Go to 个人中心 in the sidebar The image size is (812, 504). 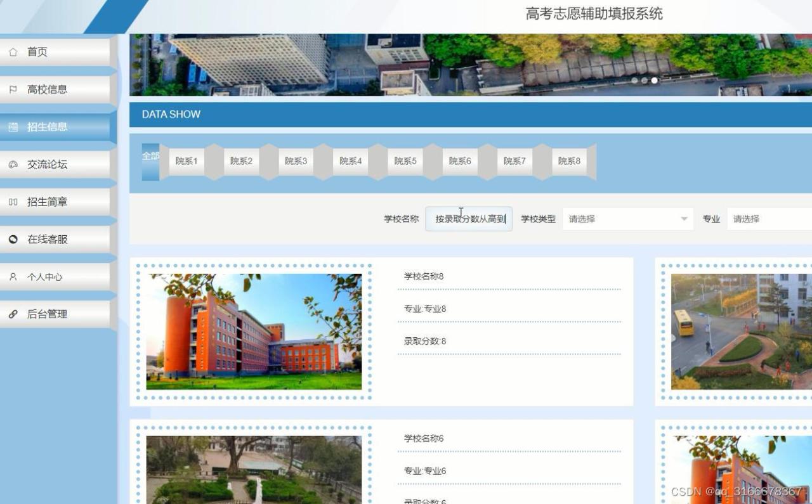pos(55,276)
